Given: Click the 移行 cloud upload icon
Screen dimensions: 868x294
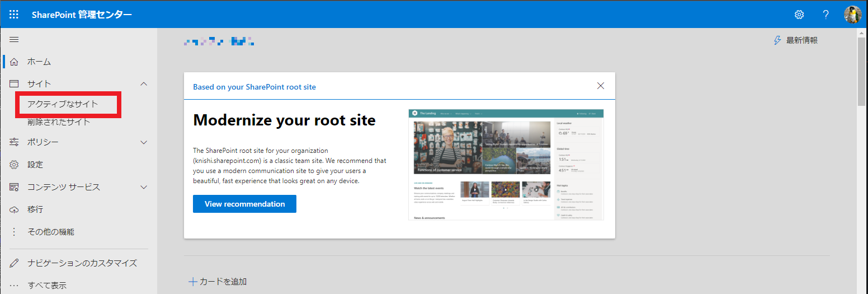Looking at the screenshot, I should click(15, 209).
